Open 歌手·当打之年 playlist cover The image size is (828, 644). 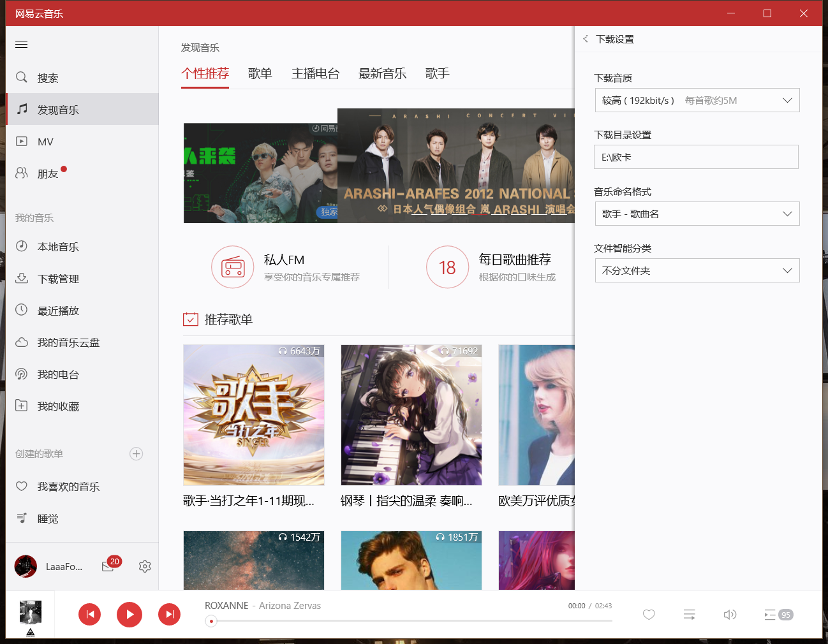[x=254, y=415]
